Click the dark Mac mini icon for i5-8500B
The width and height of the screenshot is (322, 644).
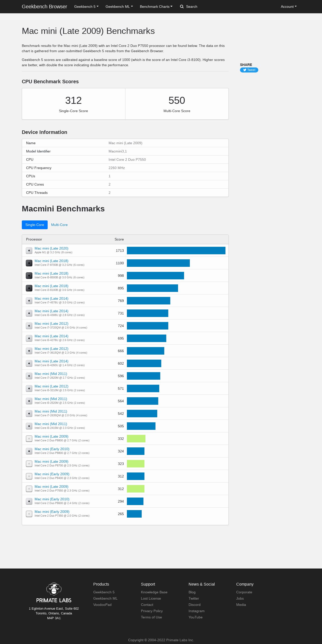[29, 276]
